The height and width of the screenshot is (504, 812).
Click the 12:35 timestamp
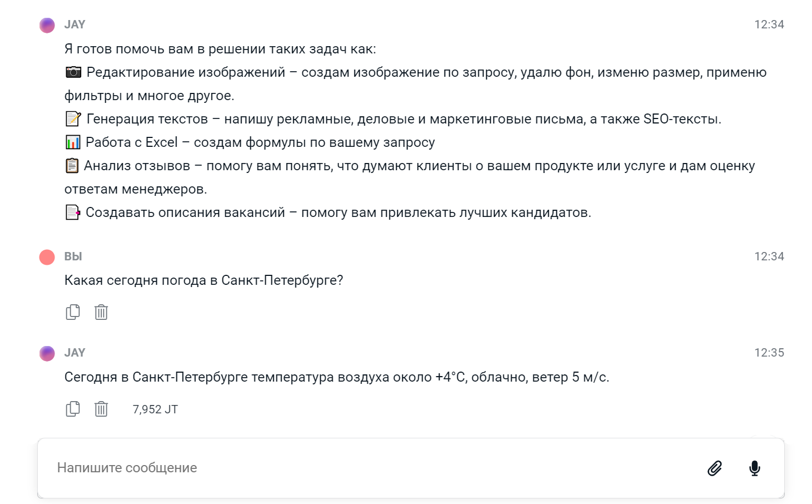(769, 353)
